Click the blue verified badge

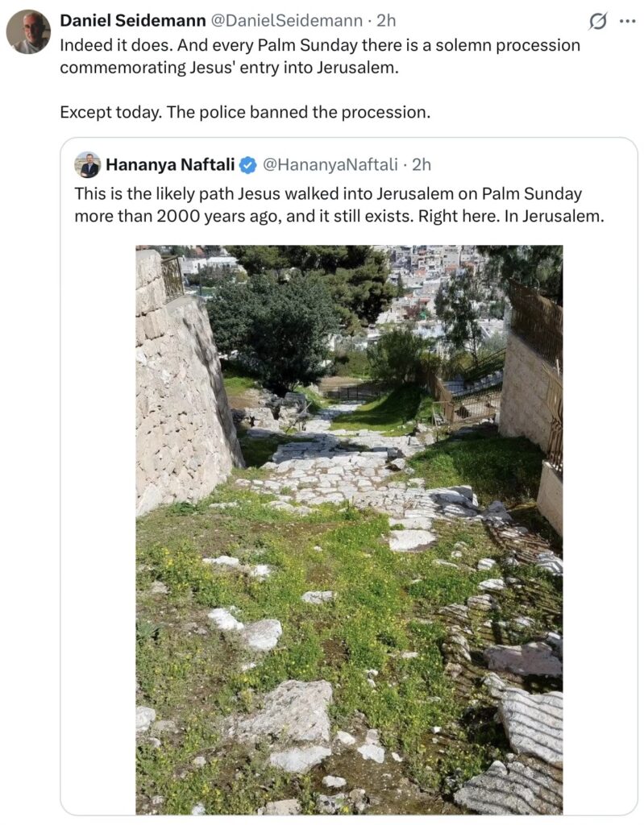pos(248,165)
